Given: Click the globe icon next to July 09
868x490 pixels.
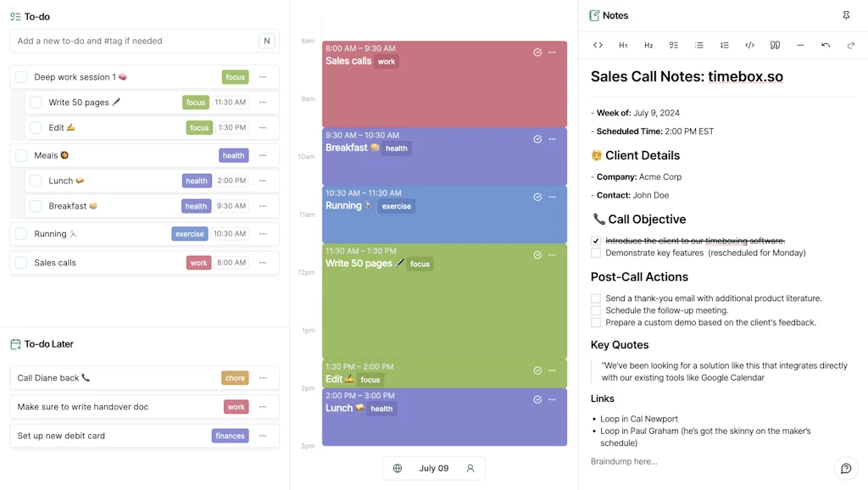Looking at the screenshot, I should tap(398, 467).
